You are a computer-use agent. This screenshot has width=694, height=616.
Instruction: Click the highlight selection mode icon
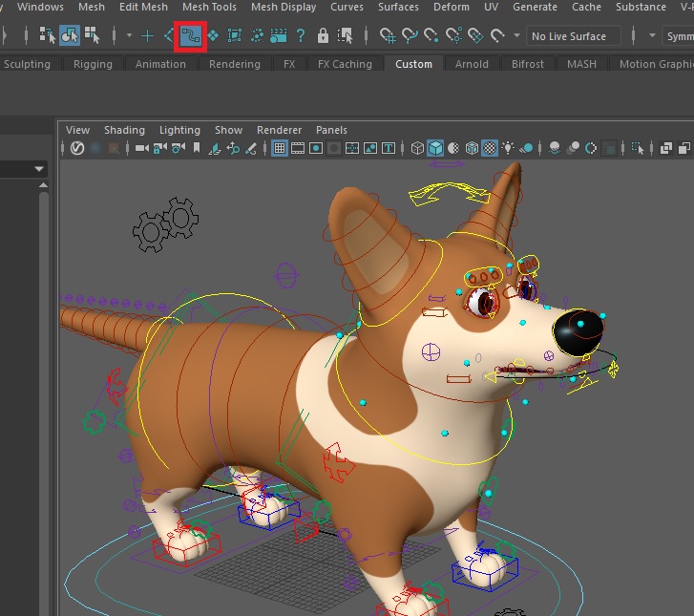(x=345, y=35)
